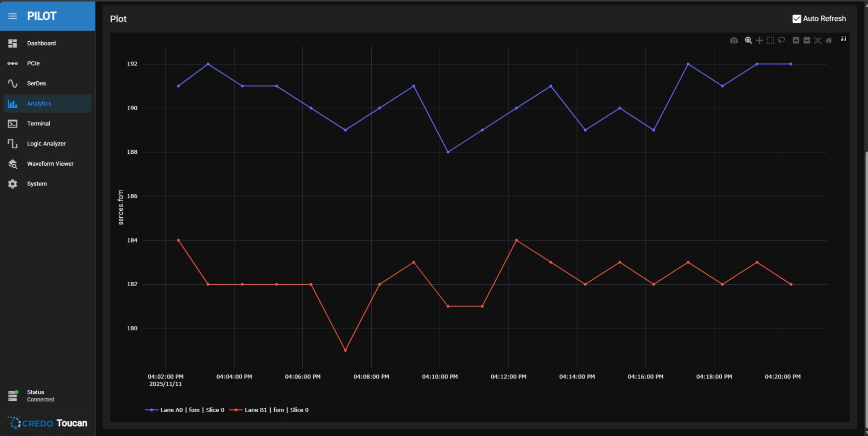Click the lowest Lane B1 data point
Viewport: 868px width, 436px height.
click(346, 350)
